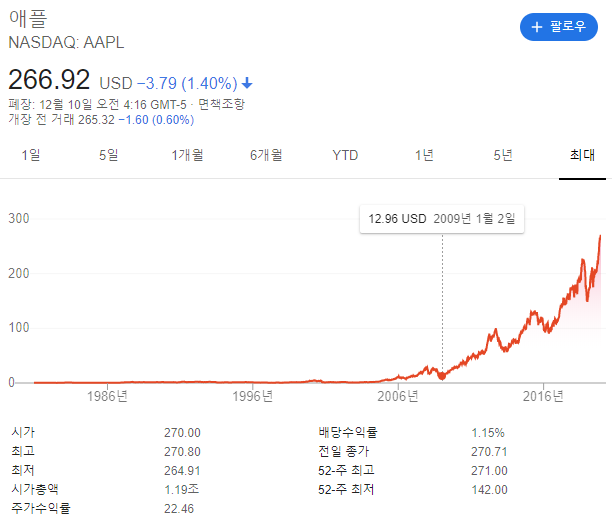Screen dimensions: 612x524
Task: Click the 시가 label
Action: coord(23,432)
